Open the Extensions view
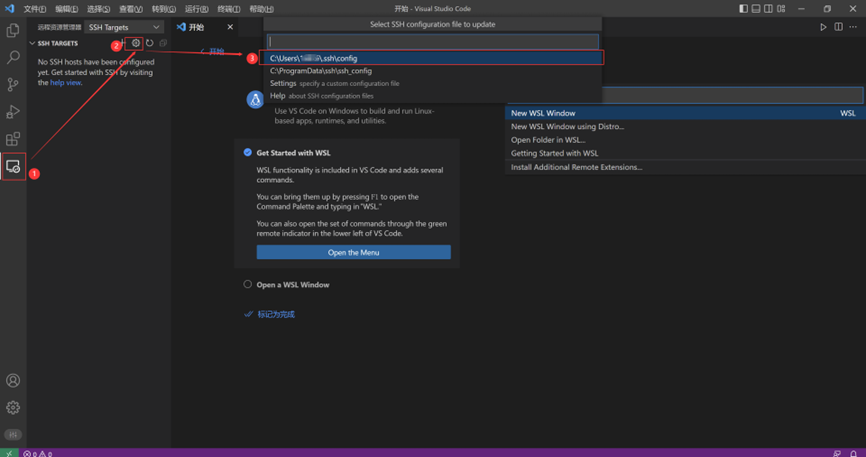Viewport: 866px width, 457px height. 13,139
